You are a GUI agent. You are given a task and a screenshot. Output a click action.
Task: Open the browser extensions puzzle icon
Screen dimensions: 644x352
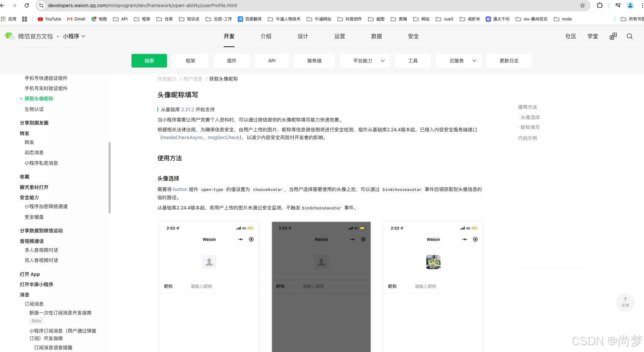pyautogui.click(x=600, y=5)
